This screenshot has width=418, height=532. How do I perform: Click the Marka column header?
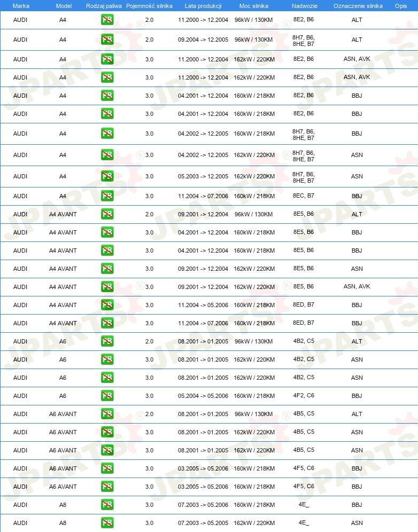21,6
